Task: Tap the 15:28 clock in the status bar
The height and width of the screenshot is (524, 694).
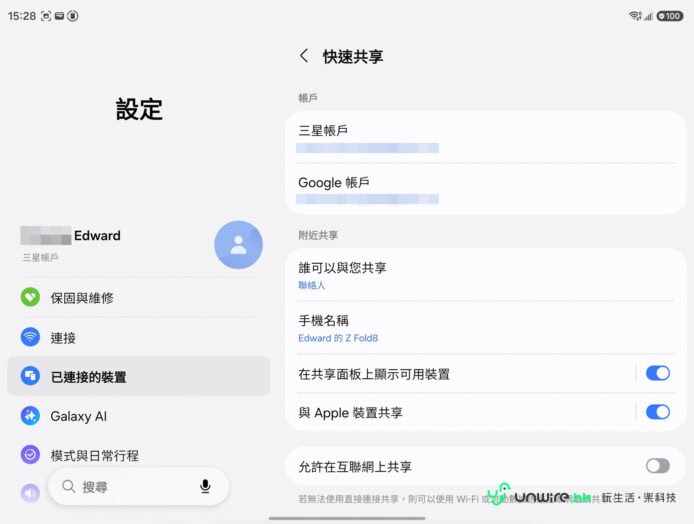Action: pos(22,16)
